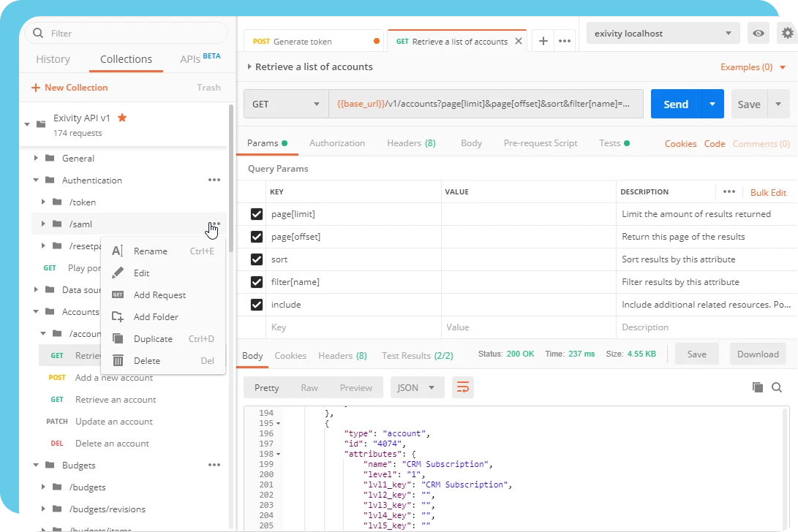
Task: Uncheck the page[offset] parameter checkbox
Action: tap(257, 237)
